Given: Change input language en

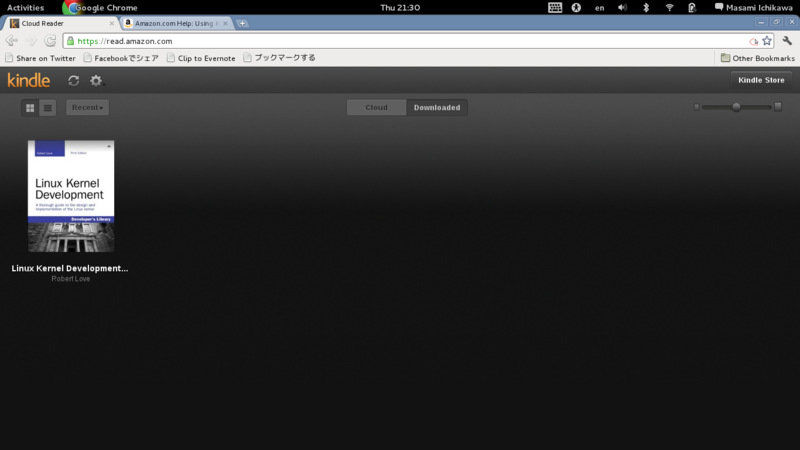Looking at the screenshot, I should click(599, 8).
